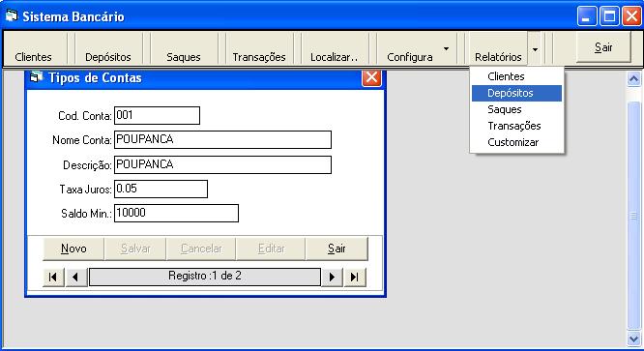Go to the first record
The height and width of the screenshot is (351, 644).
click(53, 278)
